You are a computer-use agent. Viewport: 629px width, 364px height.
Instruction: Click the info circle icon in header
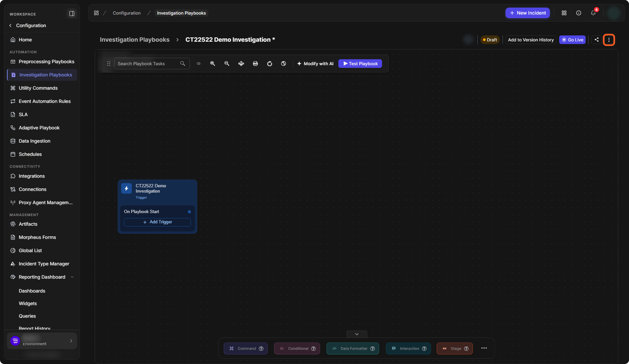tap(579, 13)
